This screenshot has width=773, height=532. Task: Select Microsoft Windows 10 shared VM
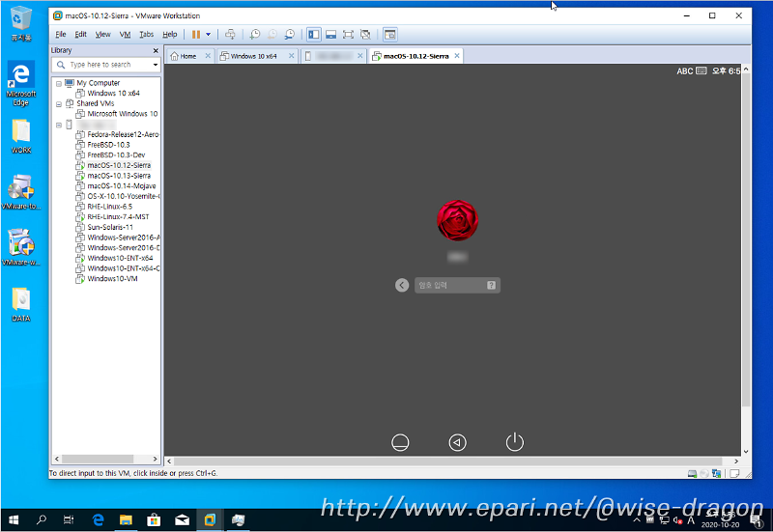[x=117, y=114]
